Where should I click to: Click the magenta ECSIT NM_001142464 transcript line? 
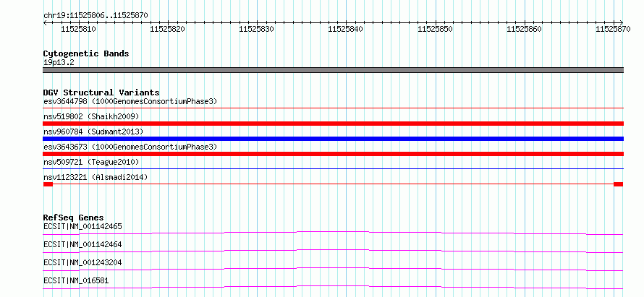coord(333,251)
